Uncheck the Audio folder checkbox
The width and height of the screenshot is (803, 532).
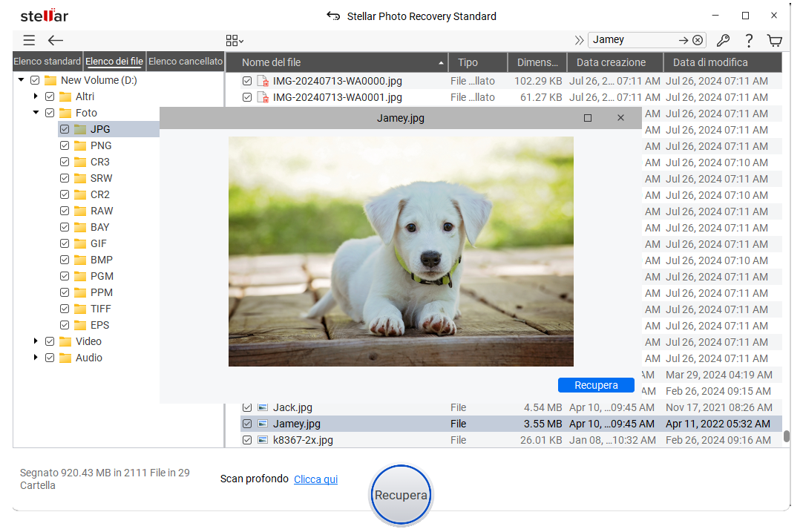click(x=50, y=358)
